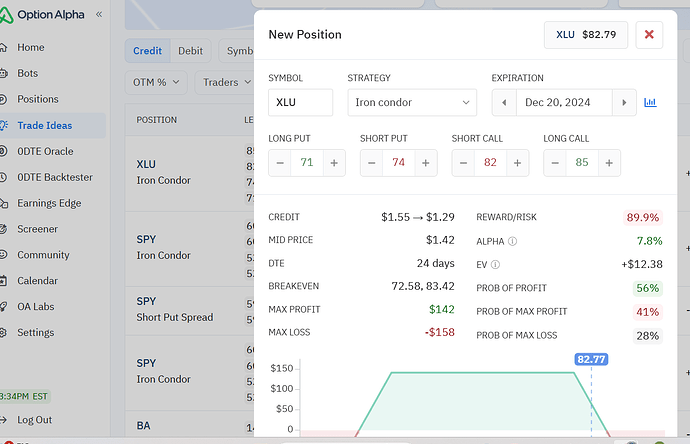
Task: Expand the Traders filter dropdown
Action: point(227,82)
